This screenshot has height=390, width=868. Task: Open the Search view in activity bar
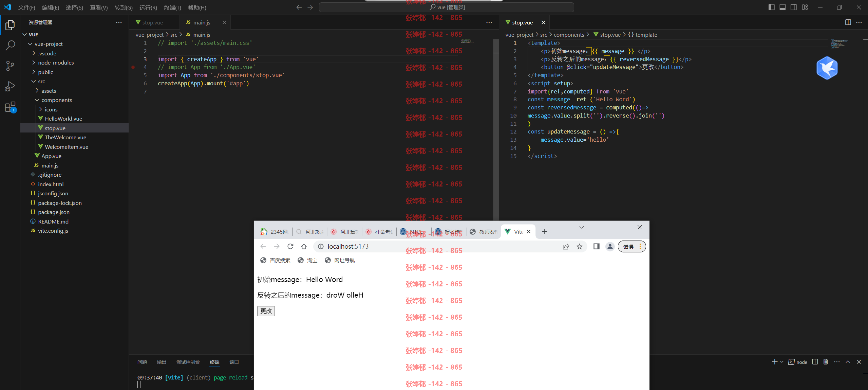pyautogui.click(x=10, y=46)
